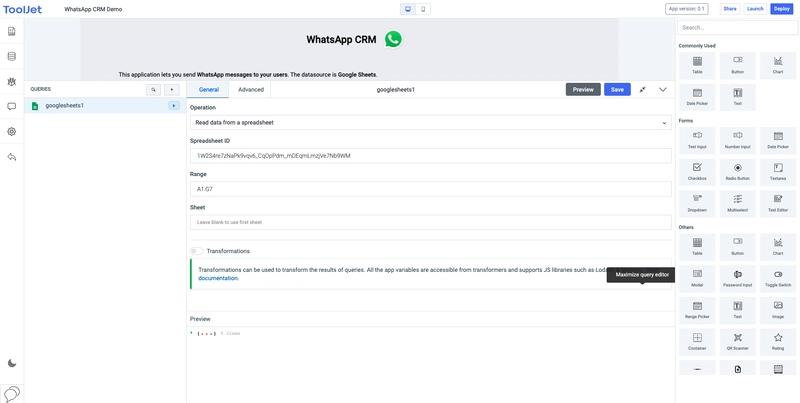Click the ToolJet logo
800x403 pixels.
point(22,9)
